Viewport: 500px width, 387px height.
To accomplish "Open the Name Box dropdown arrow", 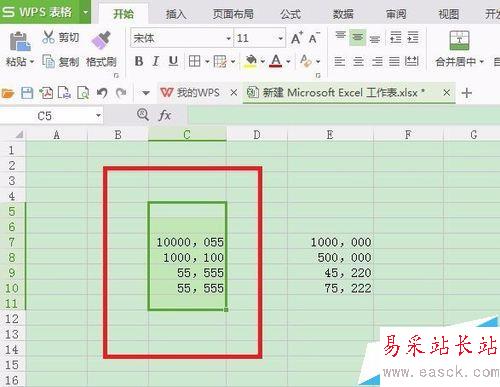I will pyautogui.click(x=98, y=115).
